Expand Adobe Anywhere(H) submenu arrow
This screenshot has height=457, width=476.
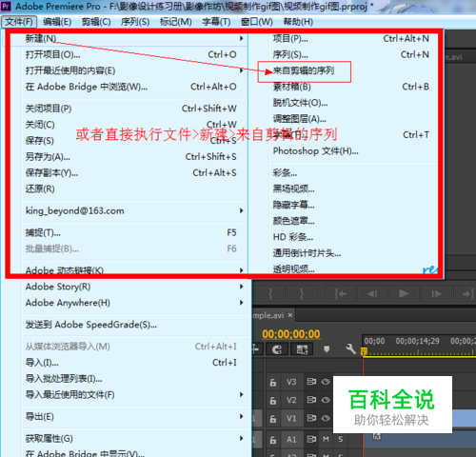point(242,303)
